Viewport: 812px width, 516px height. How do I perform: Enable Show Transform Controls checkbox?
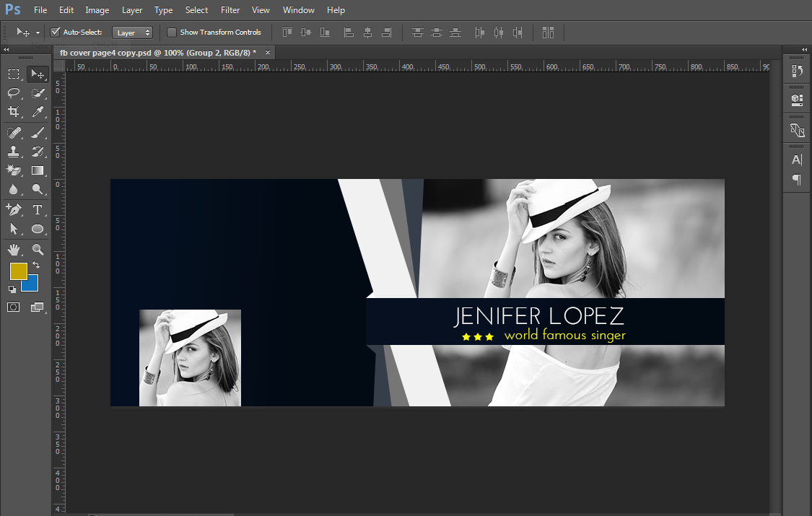(171, 32)
